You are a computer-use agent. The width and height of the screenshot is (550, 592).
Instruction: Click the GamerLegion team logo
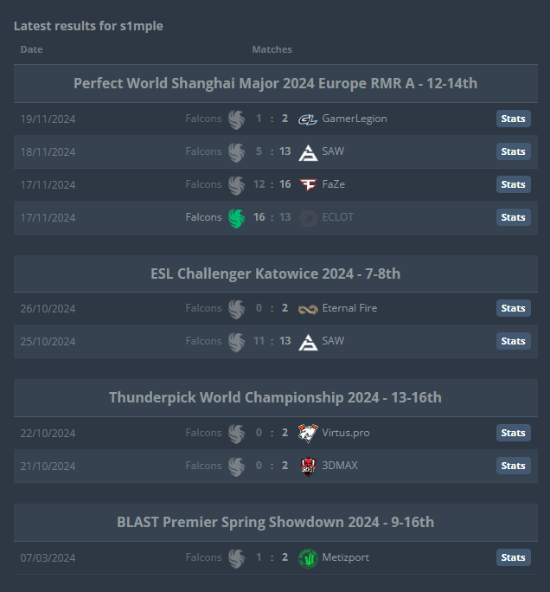click(x=308, y=119)
